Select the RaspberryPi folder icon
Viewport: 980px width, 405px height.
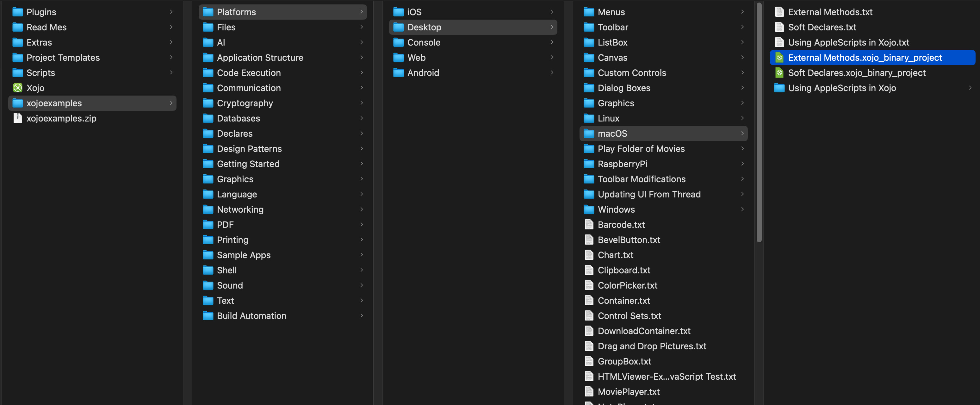coord(588,164)
